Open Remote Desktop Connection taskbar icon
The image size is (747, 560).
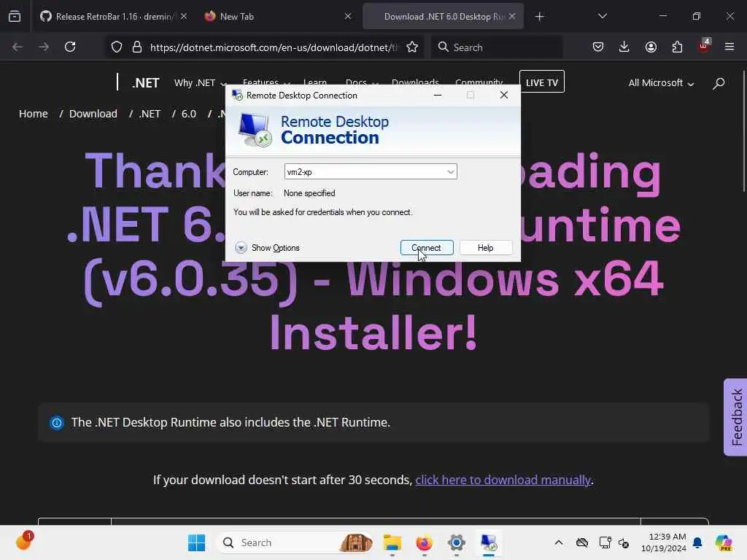[x=488, y=542]
